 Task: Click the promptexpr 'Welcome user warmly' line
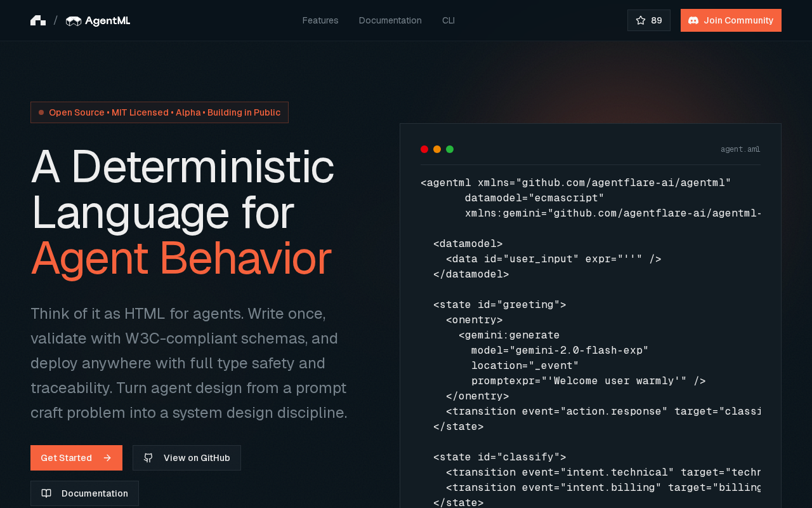pos(589,381)
